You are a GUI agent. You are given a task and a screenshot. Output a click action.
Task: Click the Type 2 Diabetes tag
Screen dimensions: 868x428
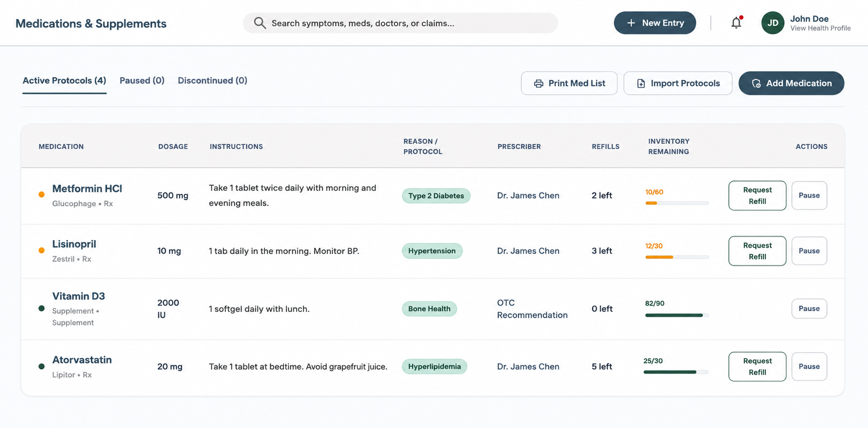436,196
